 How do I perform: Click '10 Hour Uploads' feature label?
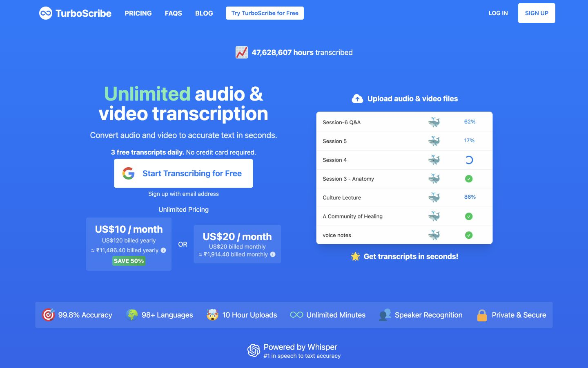click(x=249, y=315)
